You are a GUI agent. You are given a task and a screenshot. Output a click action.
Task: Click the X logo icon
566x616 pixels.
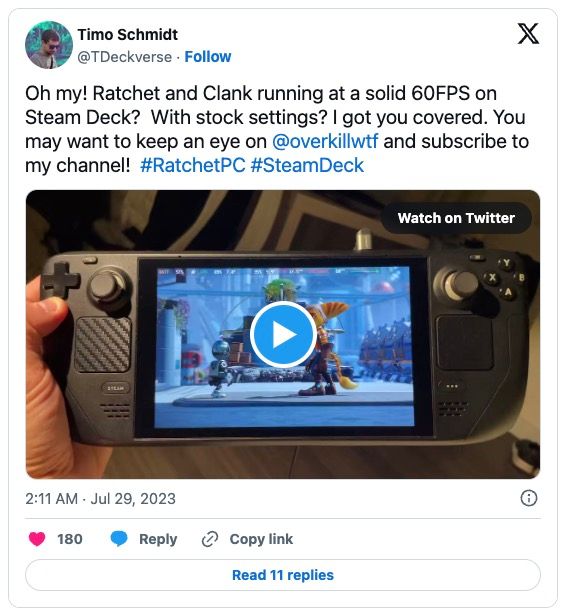pos(528,34)
